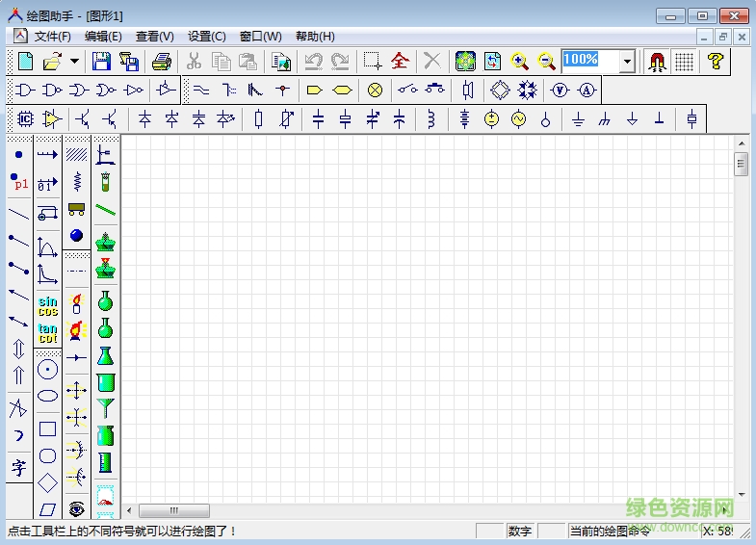
Task: Select the IC chip symbol
Action: click(25, 119)
